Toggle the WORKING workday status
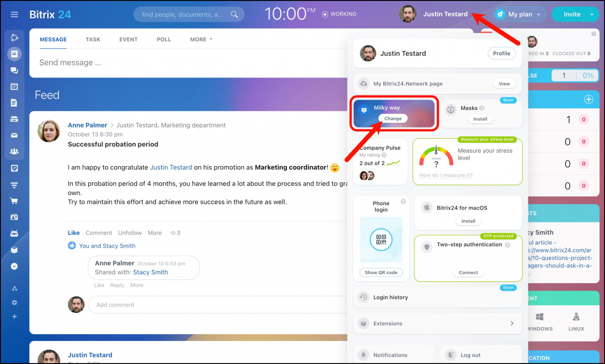This screenshot has height=364, width=605. tap(339, 14)
